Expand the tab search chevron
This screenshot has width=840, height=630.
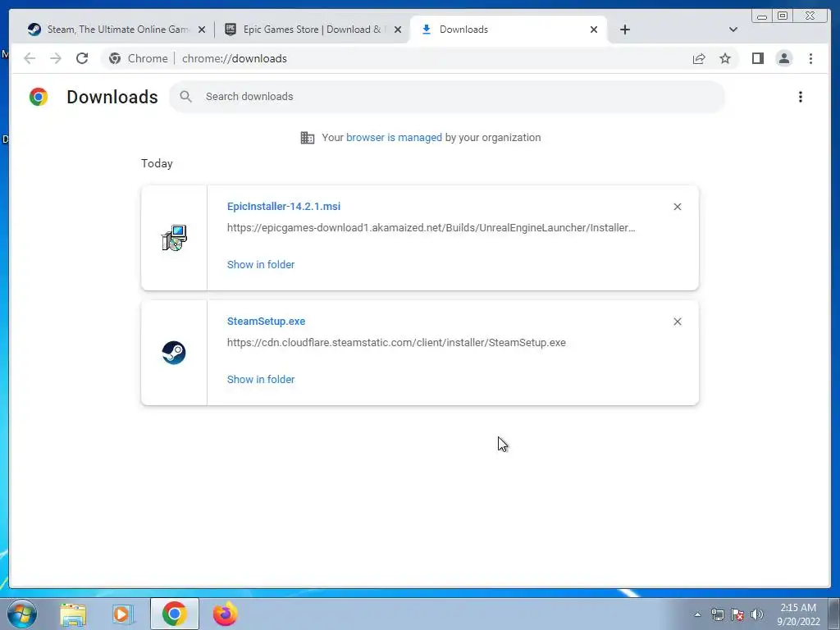(733, 30)
